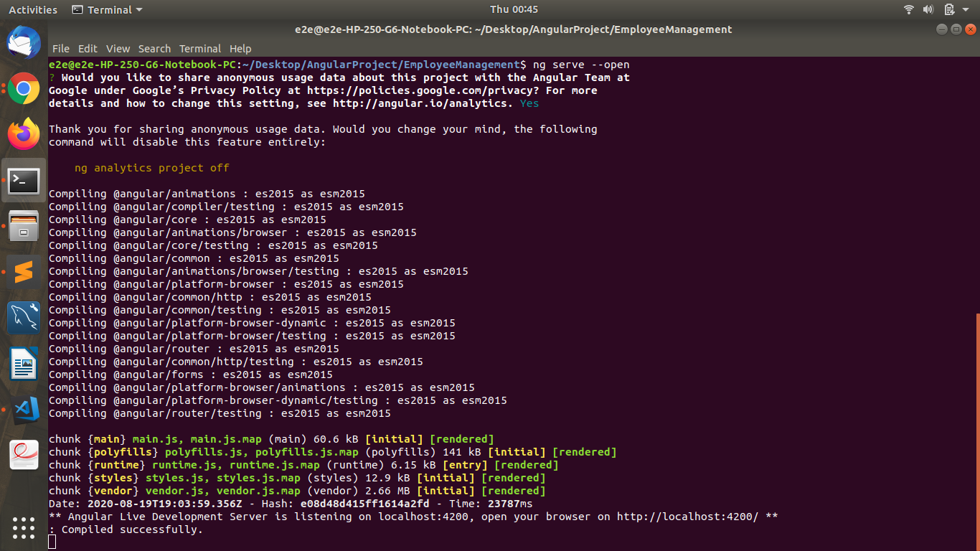Open the Activities overview

click(x=33, y=10)
